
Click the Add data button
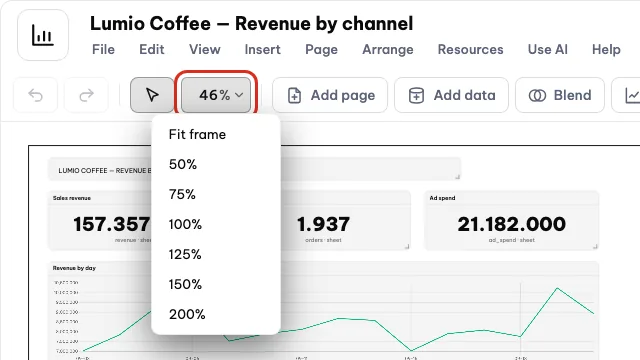(451, 95)
